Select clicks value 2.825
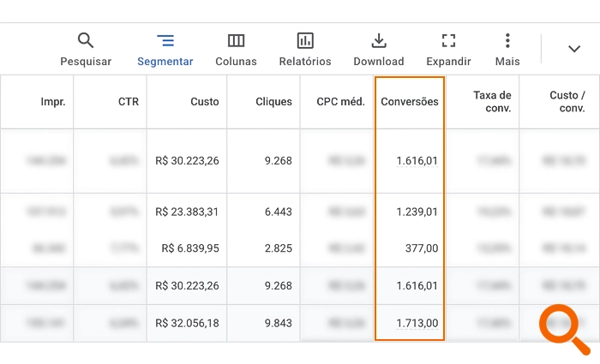The height and width of the screenshot is (364, 600). [279, 248]
